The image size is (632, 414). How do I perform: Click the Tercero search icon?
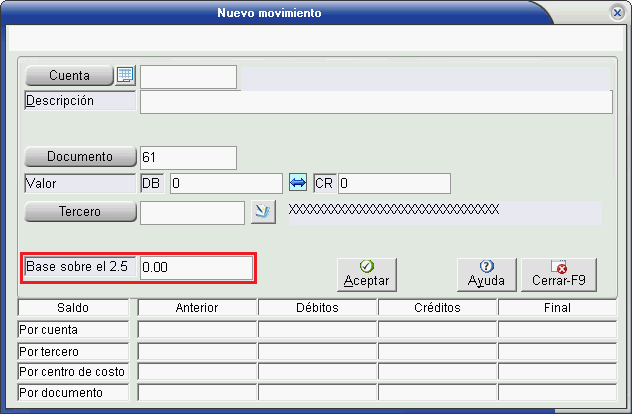262,211
